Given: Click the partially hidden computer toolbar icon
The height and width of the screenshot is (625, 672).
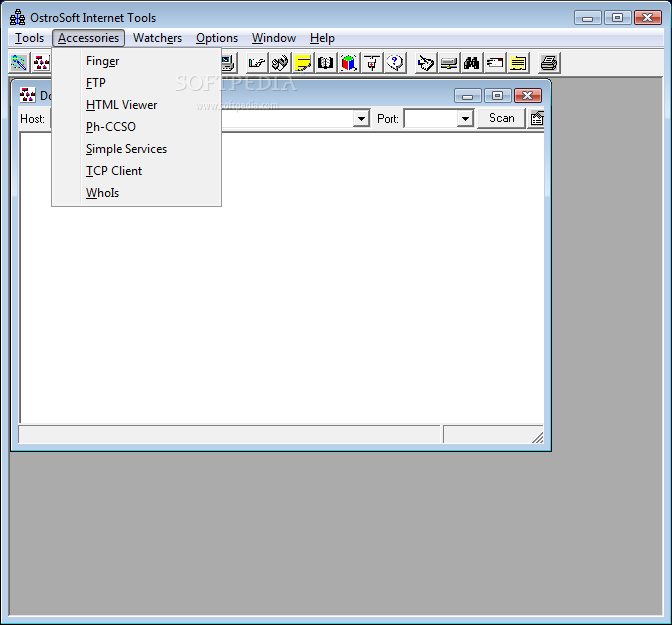Looking at the screenshot, I should [x=228, y=63].
